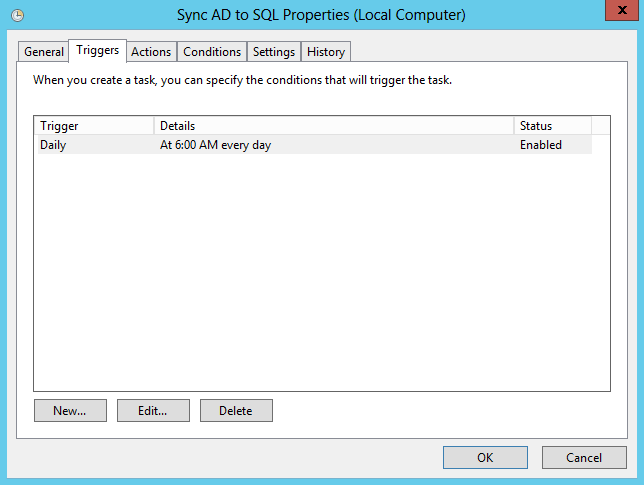Screen dimensions: 644x485
Task: Click the empty area in the triggers list
Action: pyautogui.click(x=322, y=271)
